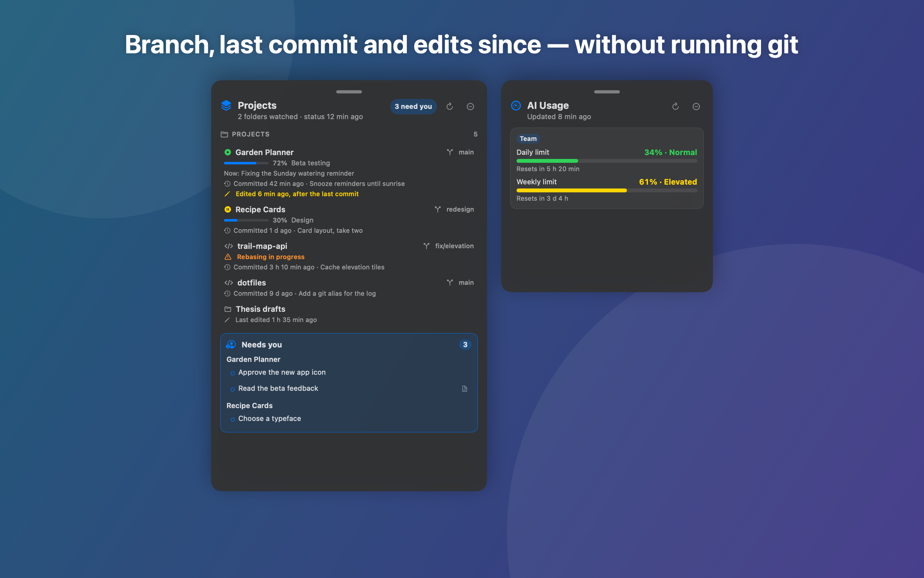
Task: Click the AI Usage gauge icon
Action: pos(516,106)
